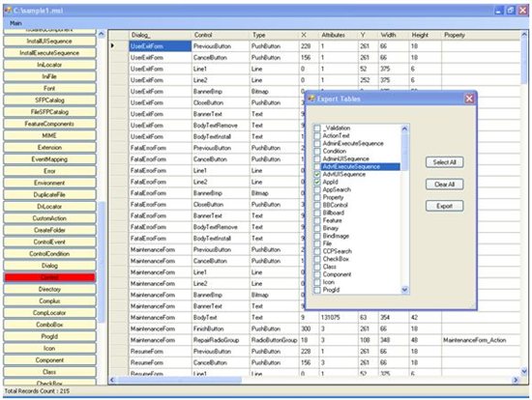Click the data grid horizontal scrollbar thumb
The image size is (532, 400).
click(x=179, y=380)
